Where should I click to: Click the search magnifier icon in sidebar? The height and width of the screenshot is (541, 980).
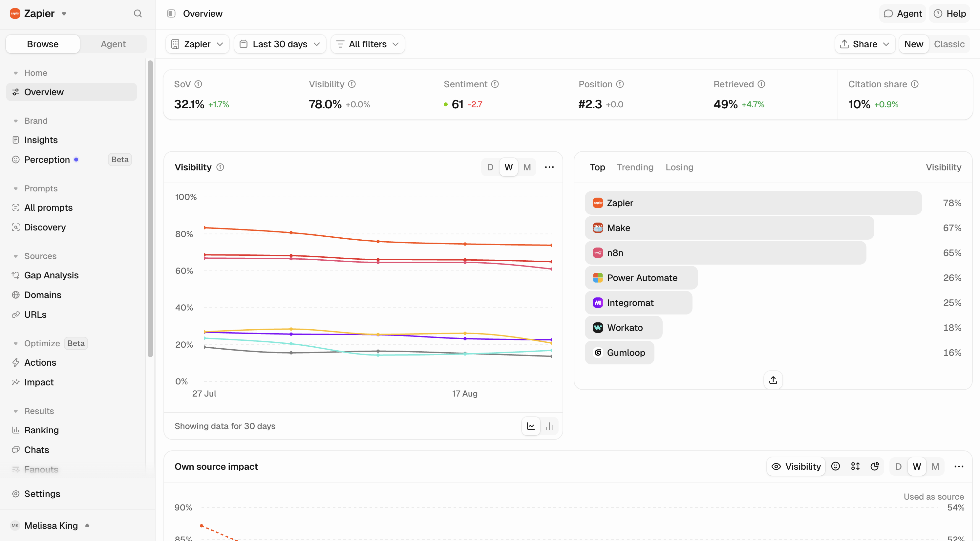(x=138, y=14)
